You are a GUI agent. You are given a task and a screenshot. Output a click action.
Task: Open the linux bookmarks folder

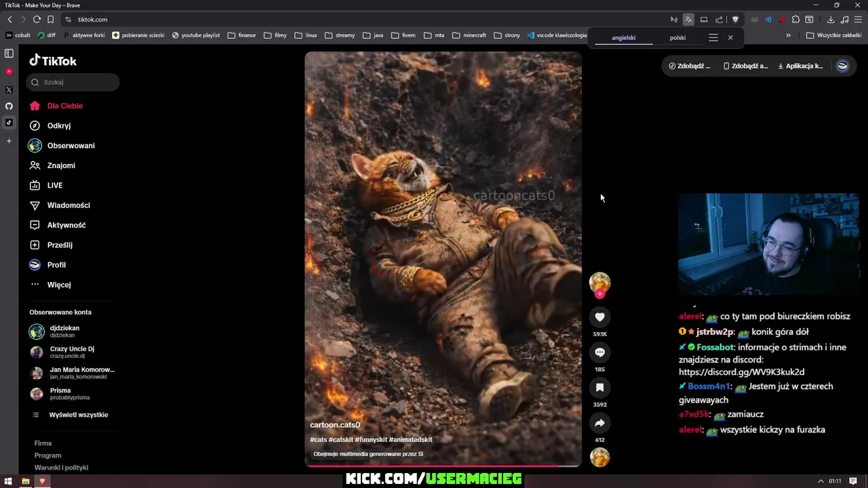point(306,35)
